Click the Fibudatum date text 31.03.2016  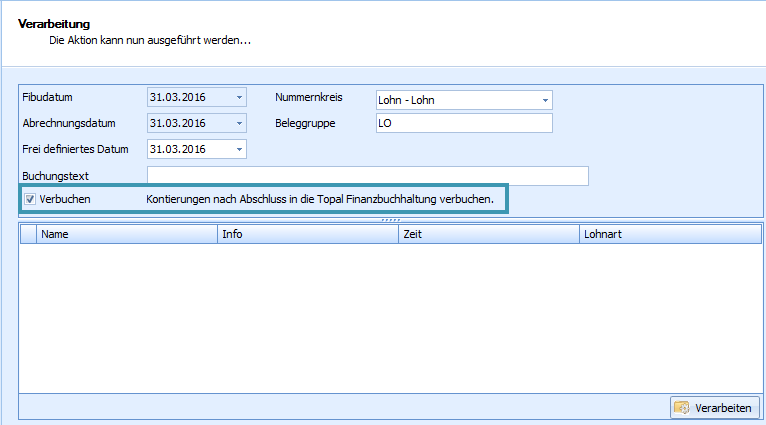[x=178, y=97]
